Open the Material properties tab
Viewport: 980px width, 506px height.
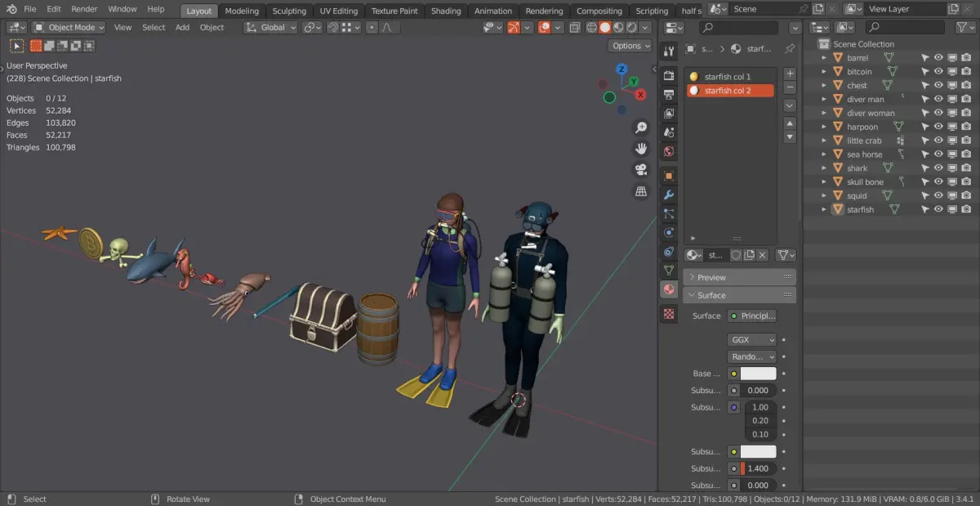[x=669, y=289]
